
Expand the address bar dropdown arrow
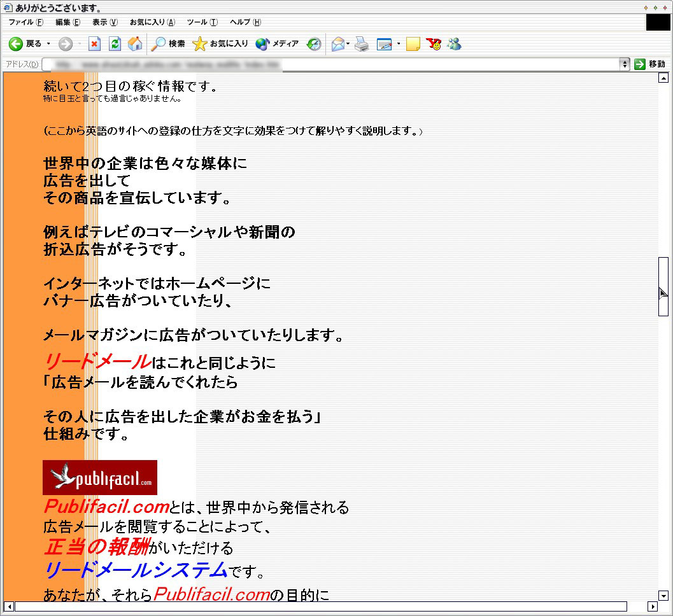click(x=625, y=64)
